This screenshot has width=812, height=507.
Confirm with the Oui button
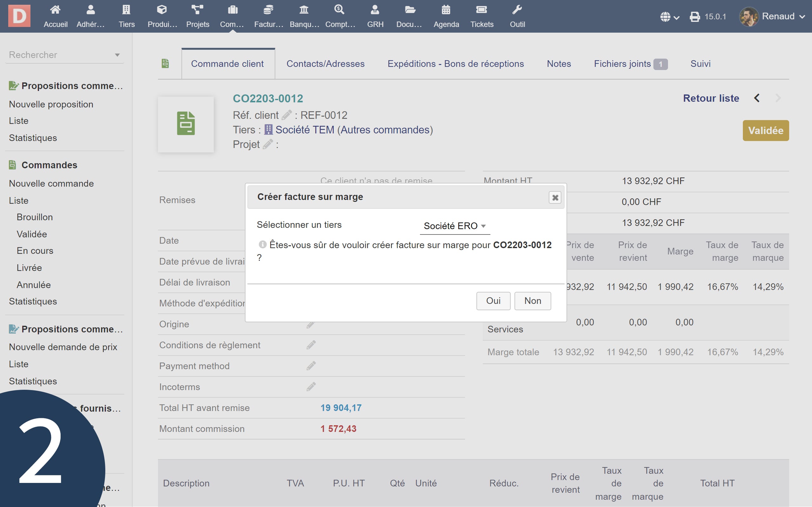tap(493, 301)
